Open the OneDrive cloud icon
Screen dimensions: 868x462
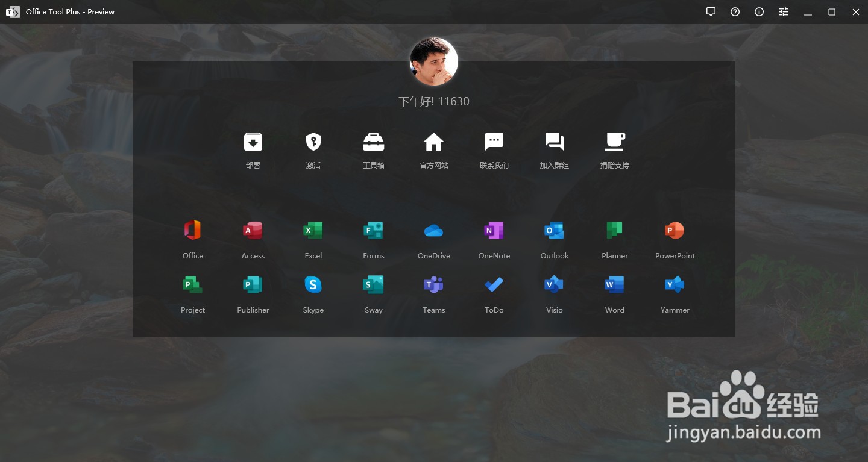pyautogui.click(x=434, y=230)
